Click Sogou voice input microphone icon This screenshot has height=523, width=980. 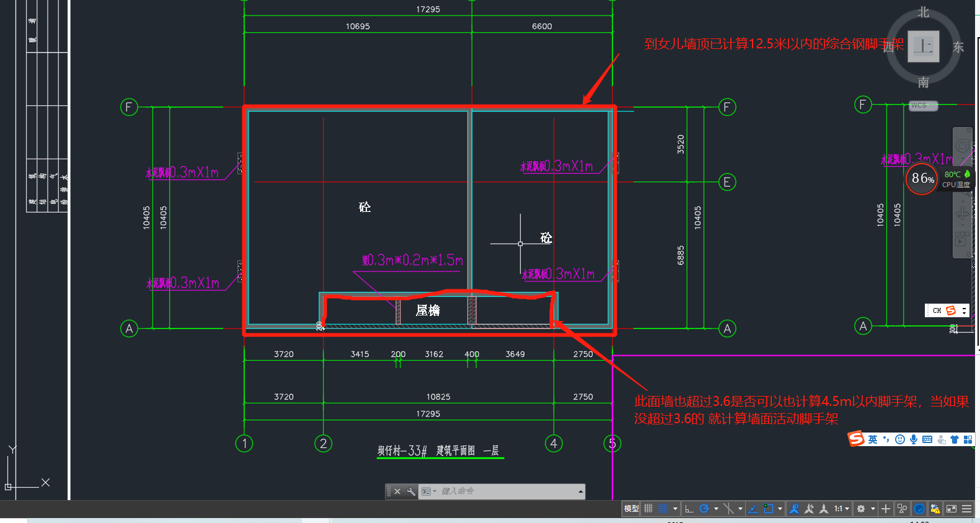[x=914, y=439]
